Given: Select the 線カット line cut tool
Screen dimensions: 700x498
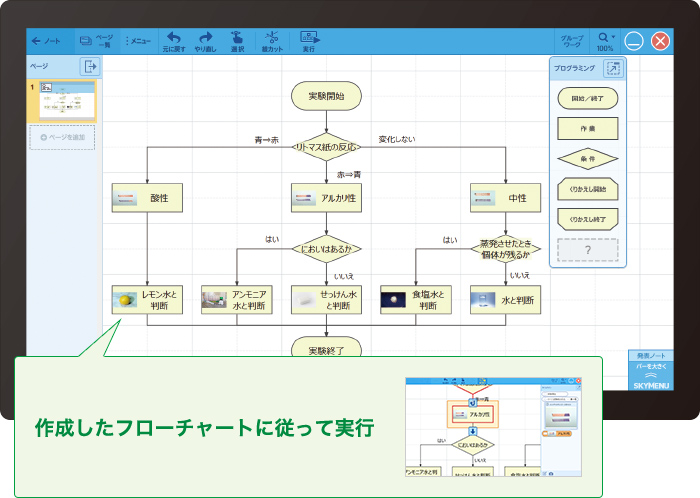Looking at the screenshot, I should pyautogui.click(x=272, y=42).
